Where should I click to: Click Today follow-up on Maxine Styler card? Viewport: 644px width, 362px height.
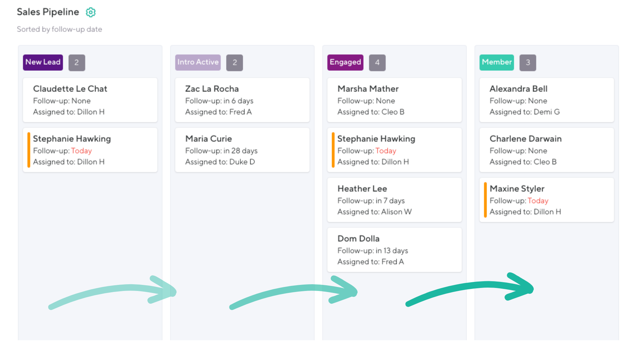pyautogui.click(x=538, y=201)
